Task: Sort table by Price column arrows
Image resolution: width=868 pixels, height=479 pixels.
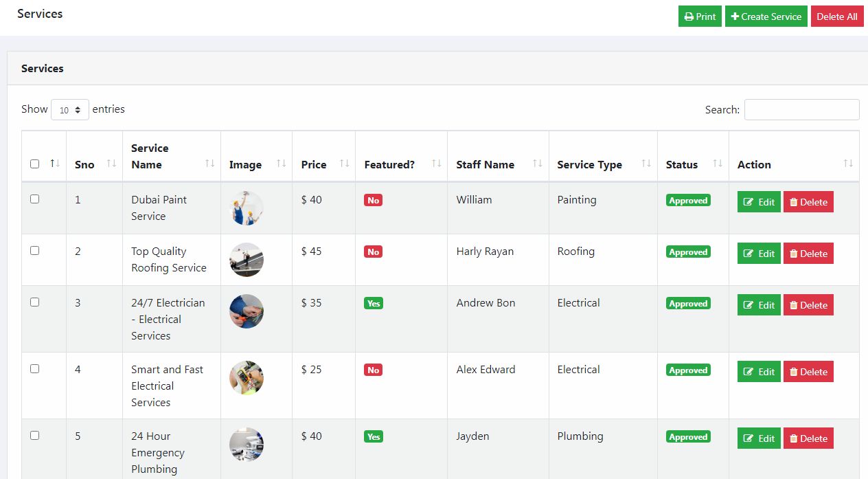Action: point(345,164)
